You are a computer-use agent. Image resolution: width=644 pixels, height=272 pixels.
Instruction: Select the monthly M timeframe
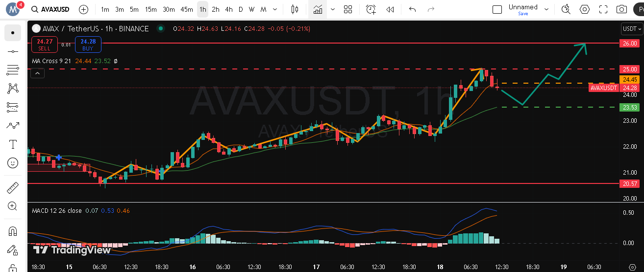(x=264, y=9)
